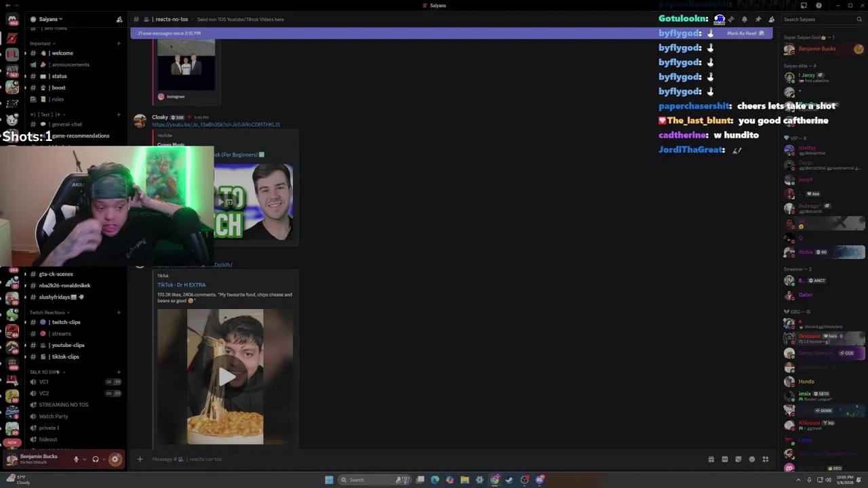Toggle the member list icon in header
Screen dimensions: 868x488
coord(771,19)
